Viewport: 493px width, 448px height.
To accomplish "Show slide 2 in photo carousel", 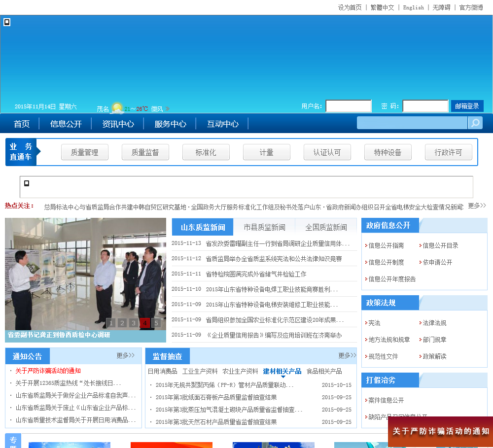I will click(x=122, y=322).
